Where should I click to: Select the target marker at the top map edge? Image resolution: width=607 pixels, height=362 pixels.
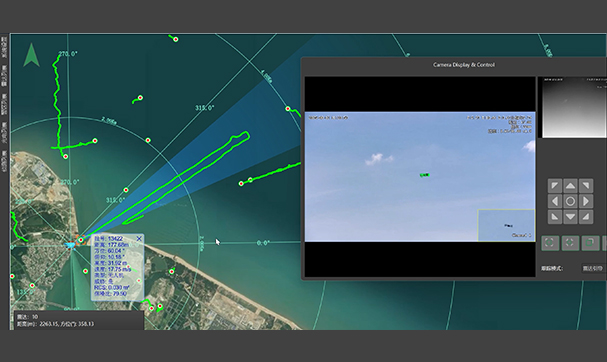click(x=176, y=39)
